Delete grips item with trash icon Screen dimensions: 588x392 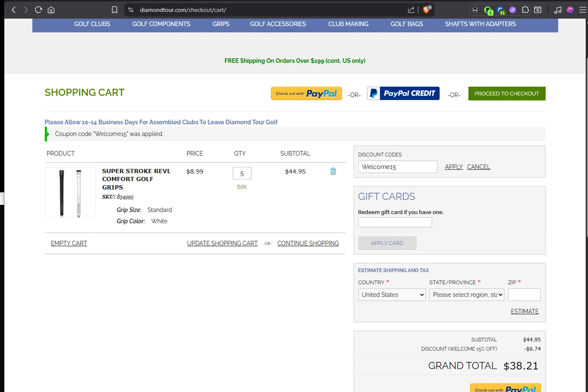tap(333, 171)
